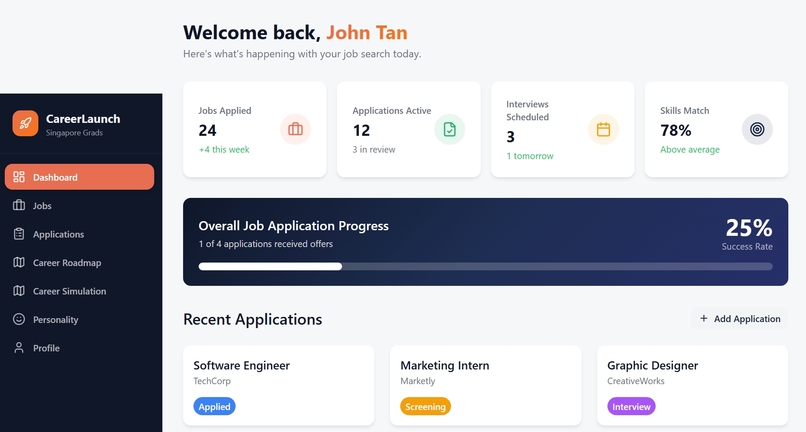
Task: Click the Overall Job Application Progress title
Action: point(294,226)
